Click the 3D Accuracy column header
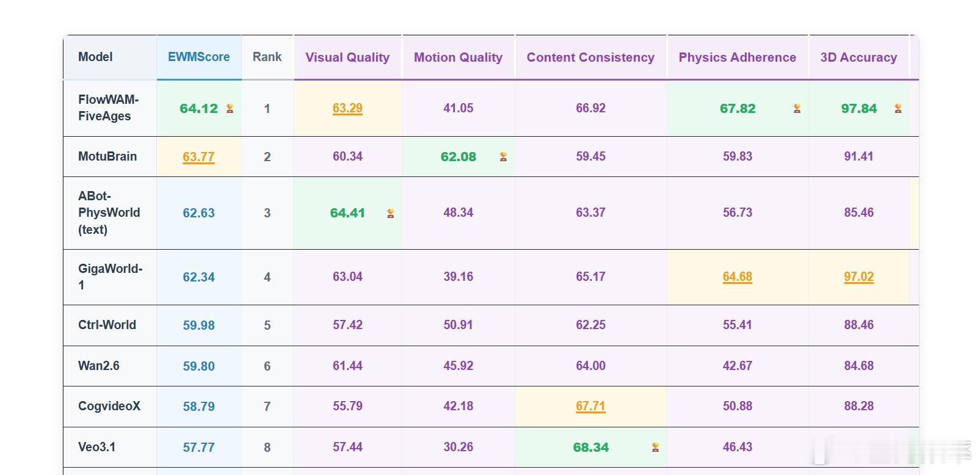Viewport: 980px width, 475px height. tap(858, 57)
